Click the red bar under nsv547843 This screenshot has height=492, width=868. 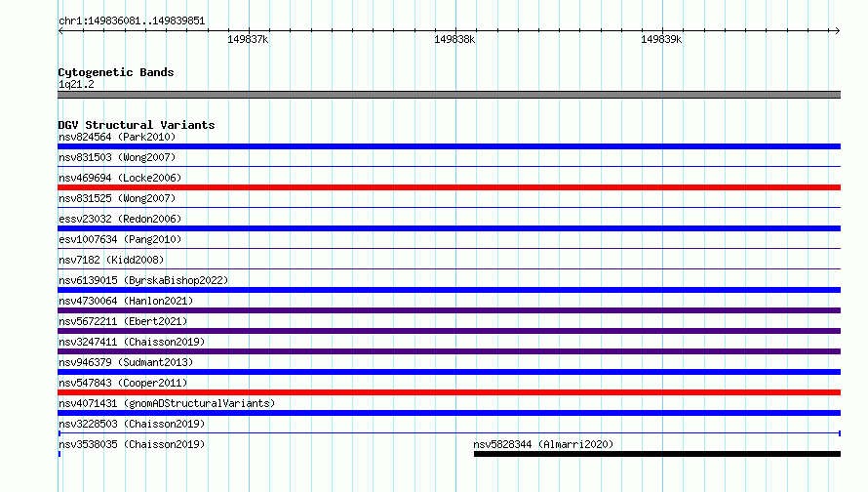pos(449,392)
